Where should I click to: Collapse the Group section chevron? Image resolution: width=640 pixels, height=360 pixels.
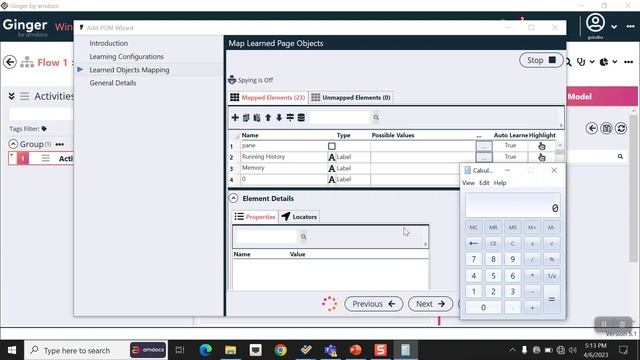pyautogui.click(x=13, y=144)
